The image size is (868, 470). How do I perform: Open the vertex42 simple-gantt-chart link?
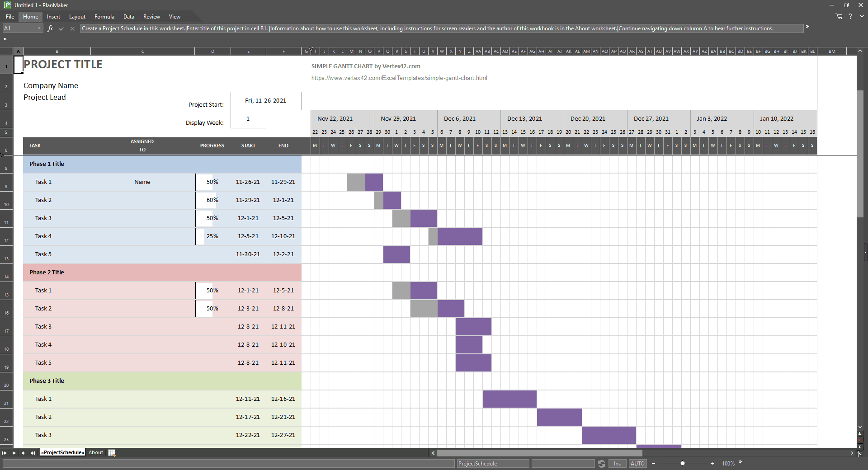(x=399, y=78)
